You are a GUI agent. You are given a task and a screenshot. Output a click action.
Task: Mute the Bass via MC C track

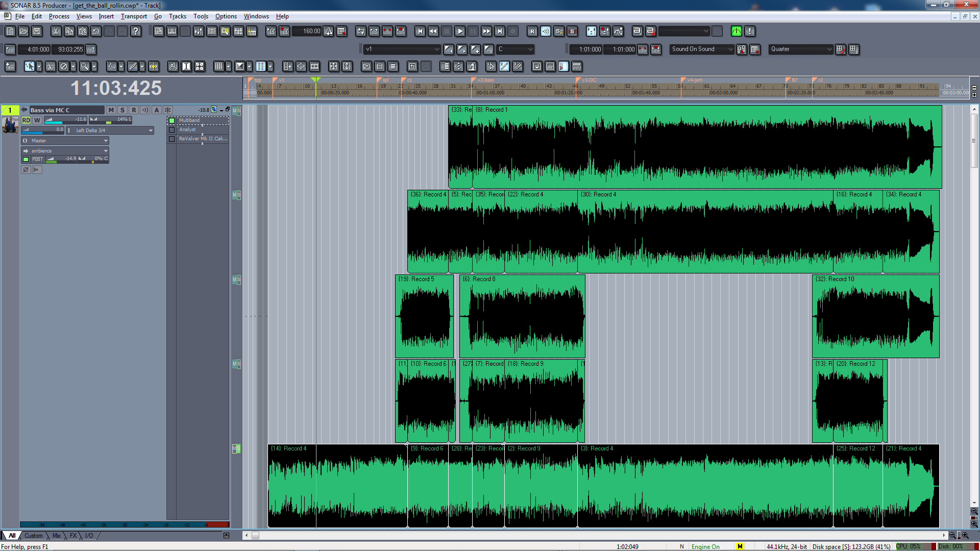(x=111, y=110)
